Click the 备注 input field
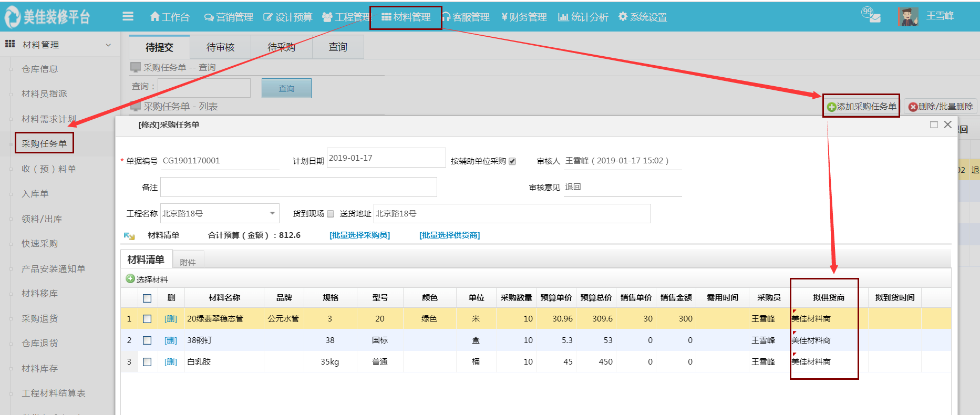The image size is (980, 415). tap(298, 187)
